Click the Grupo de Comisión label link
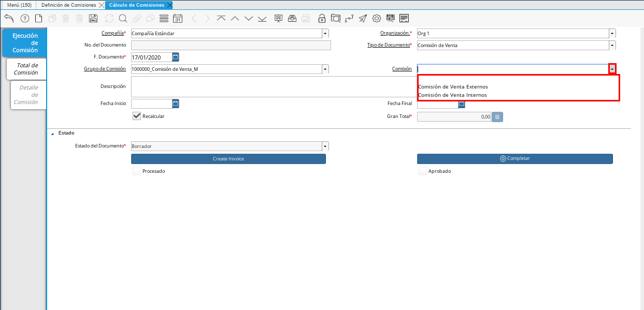The height and width of the screenshot is (310, 644). point(105,68)
